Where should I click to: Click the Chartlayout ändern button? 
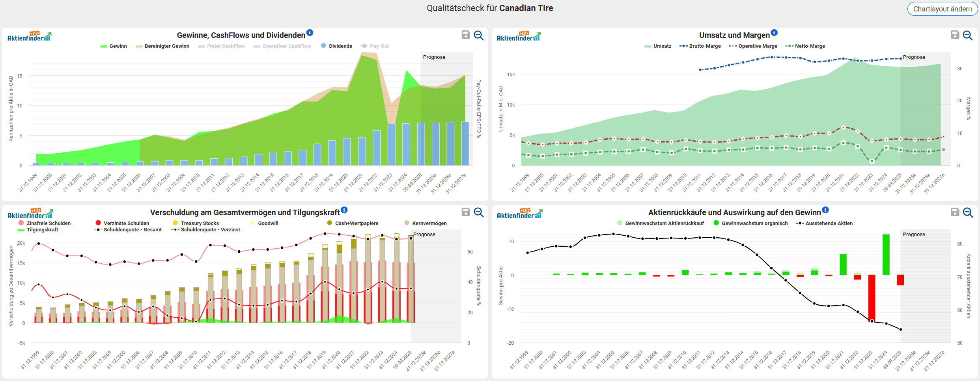(942, 9)
